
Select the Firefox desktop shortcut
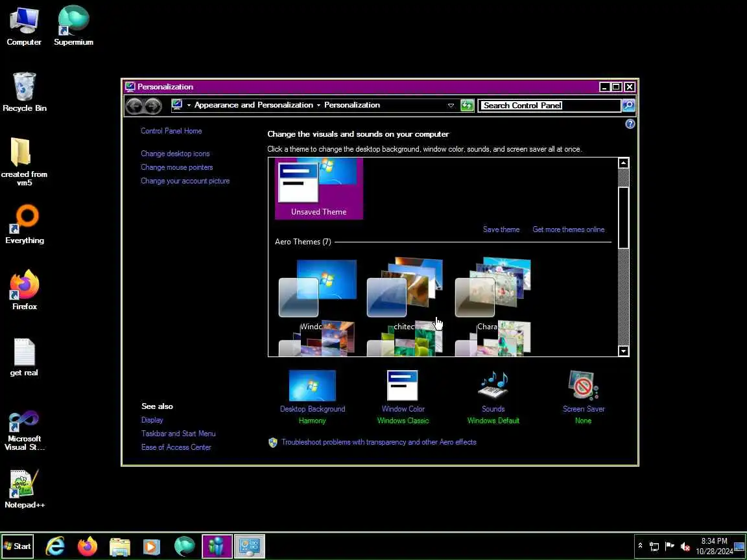24,290
